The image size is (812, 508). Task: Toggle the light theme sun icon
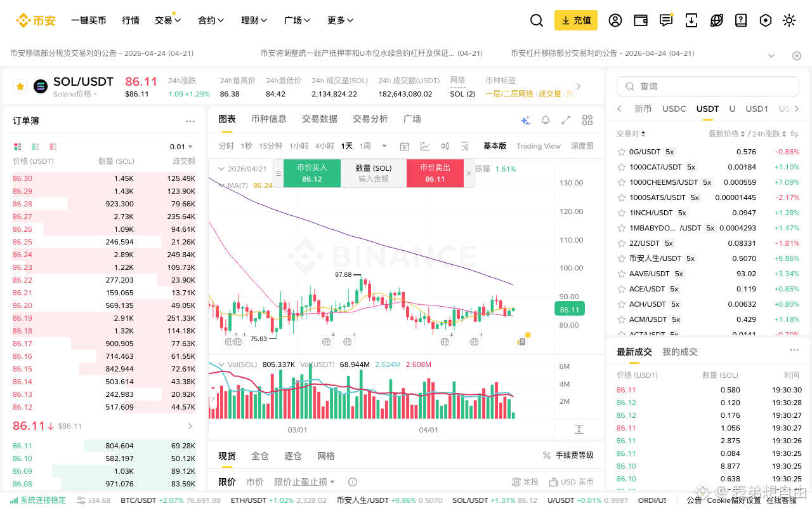789,20
